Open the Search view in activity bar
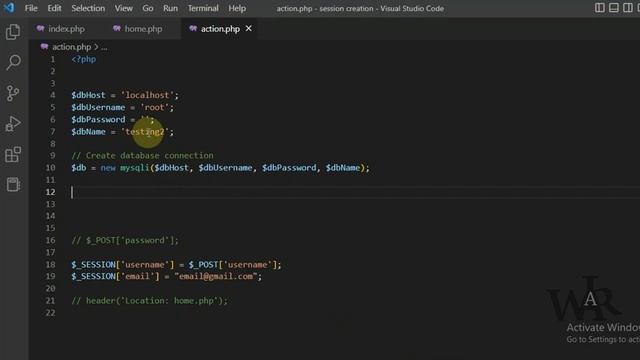640x360 pixels. click(x=13, y=62)
